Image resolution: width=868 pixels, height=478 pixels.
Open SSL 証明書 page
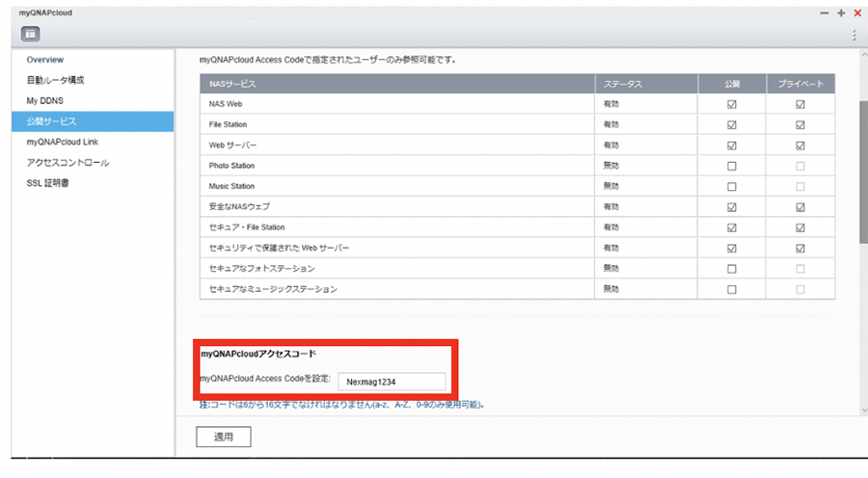click(x=47, y=183)
